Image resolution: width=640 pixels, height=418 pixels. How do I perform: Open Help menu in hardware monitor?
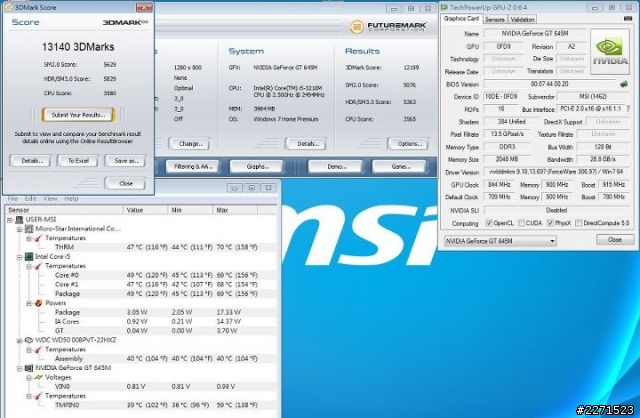(71, 198)
